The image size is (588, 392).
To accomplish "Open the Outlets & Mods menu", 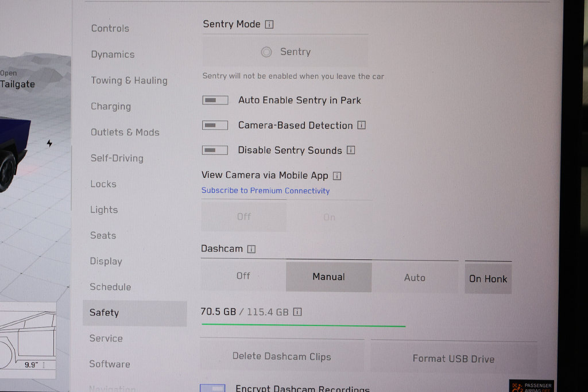I will [x=125, y=132].
